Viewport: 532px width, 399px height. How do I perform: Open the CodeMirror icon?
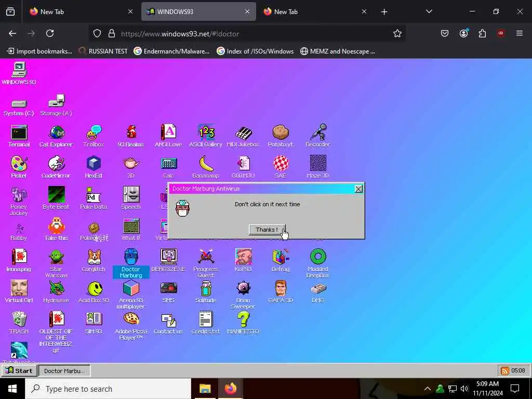(x=56, y=167)
